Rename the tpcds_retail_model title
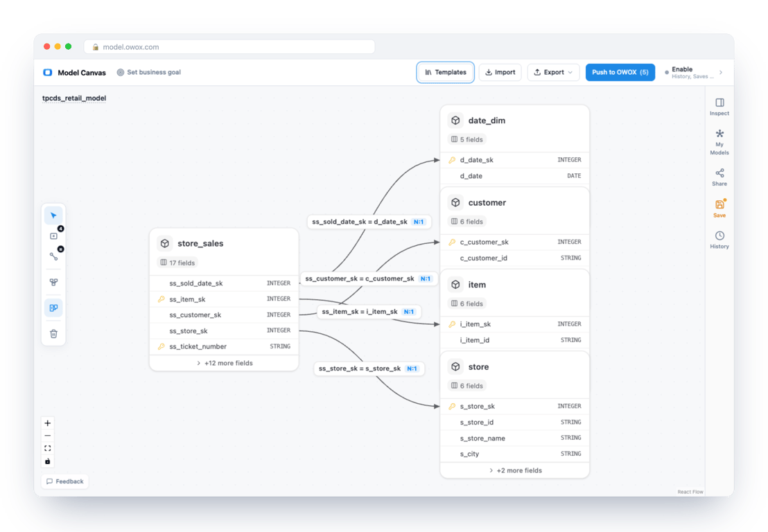 pos(74,98)
